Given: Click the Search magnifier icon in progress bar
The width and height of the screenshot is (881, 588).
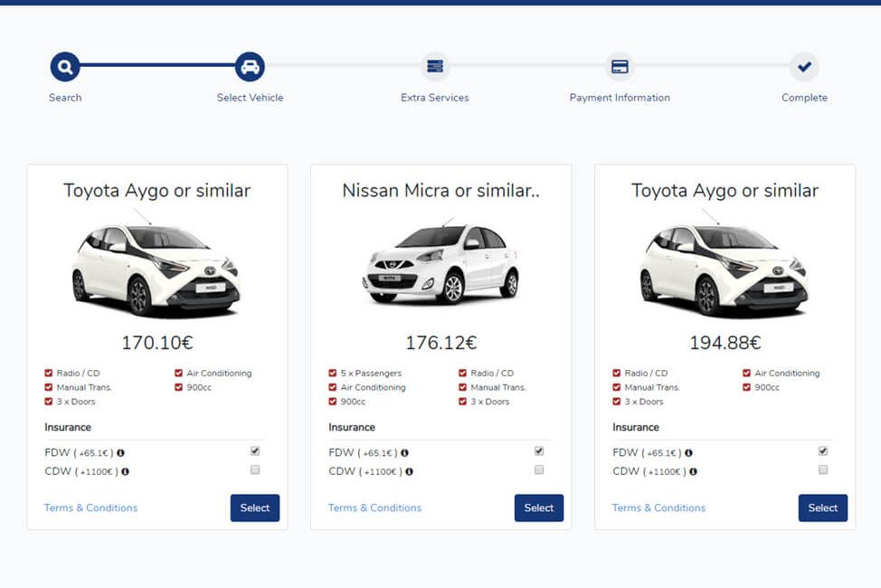Looking at the screenshot, I should 64,66.
